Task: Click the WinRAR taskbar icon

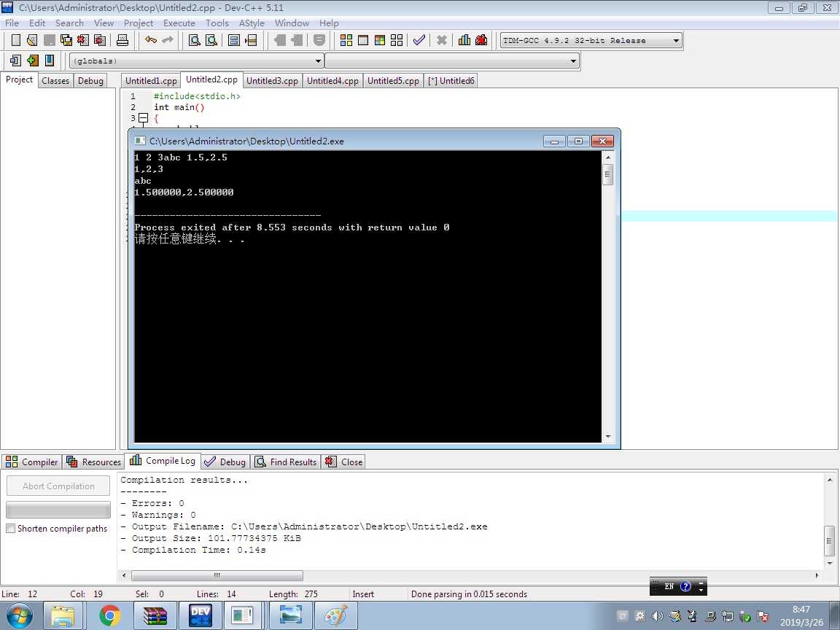Action: pos(155,615)
